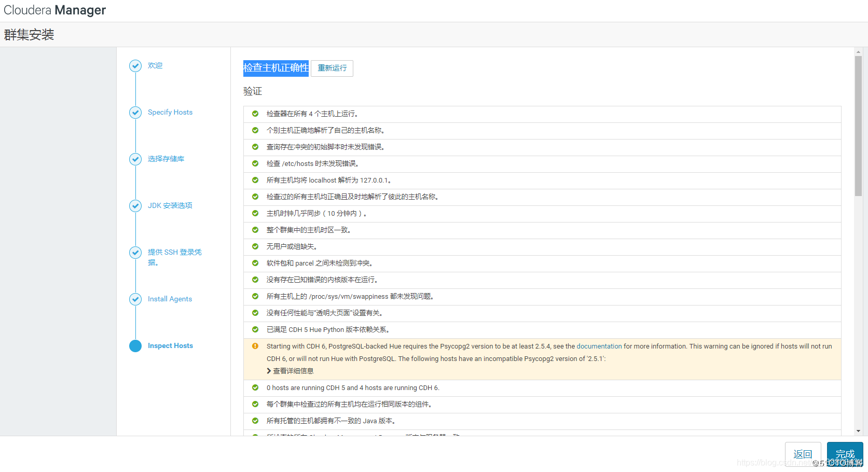Click text 0 hosts are running CDH 5
The image size is (868, 472).
353,387
